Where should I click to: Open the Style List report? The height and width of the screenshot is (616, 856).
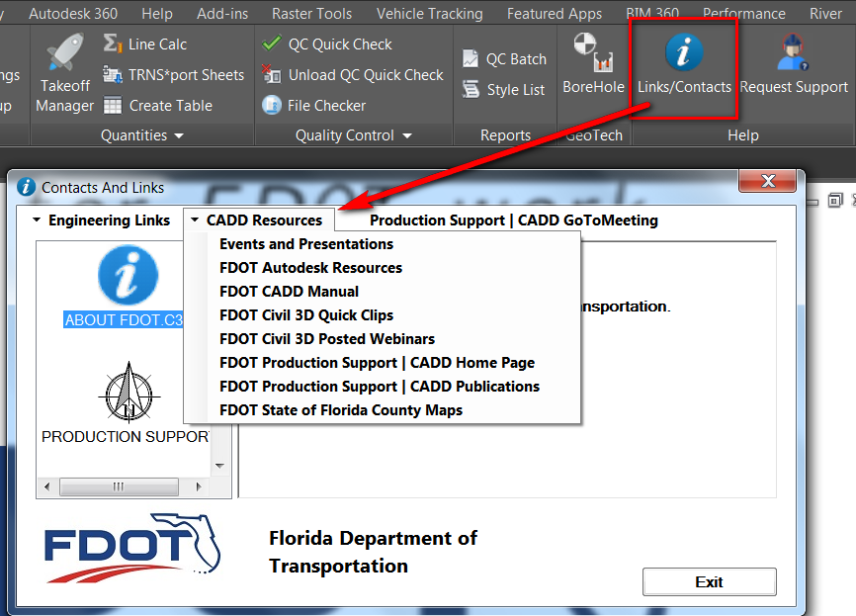pos(504,90)
